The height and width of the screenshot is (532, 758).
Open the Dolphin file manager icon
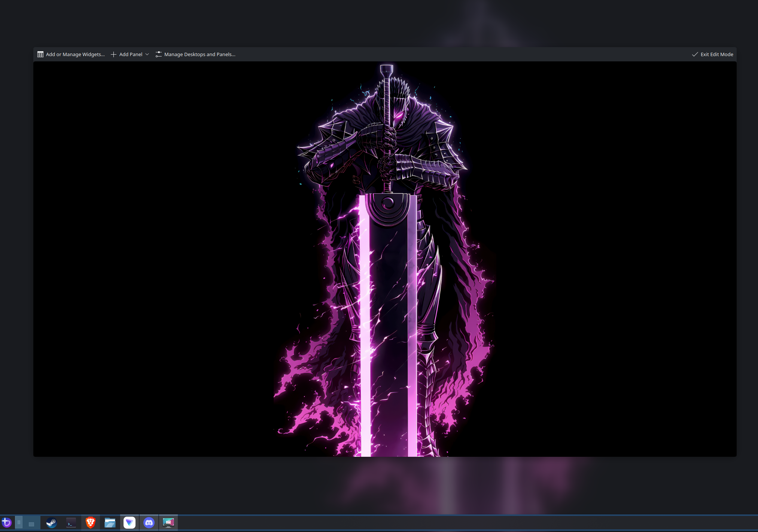coord(110,523)
